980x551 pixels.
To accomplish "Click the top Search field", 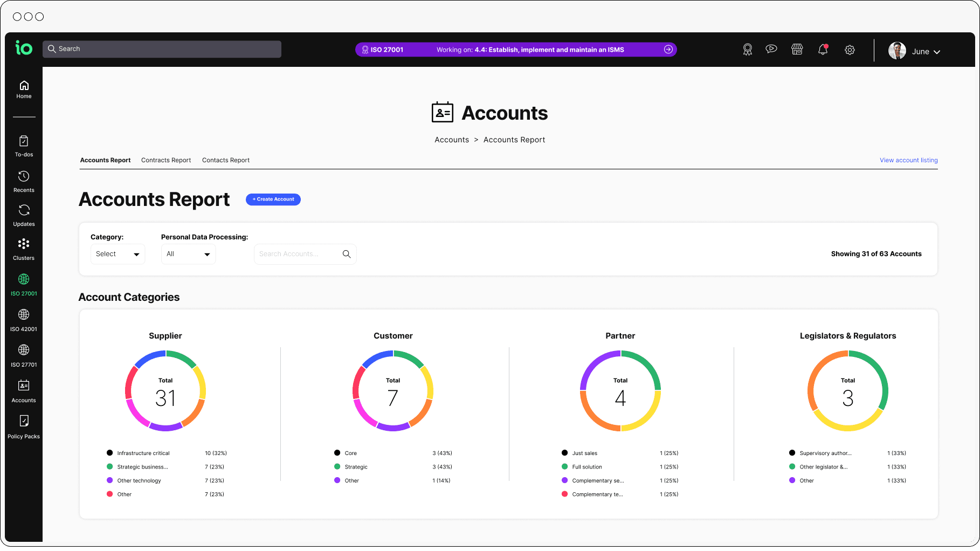I will click(162, 49).
